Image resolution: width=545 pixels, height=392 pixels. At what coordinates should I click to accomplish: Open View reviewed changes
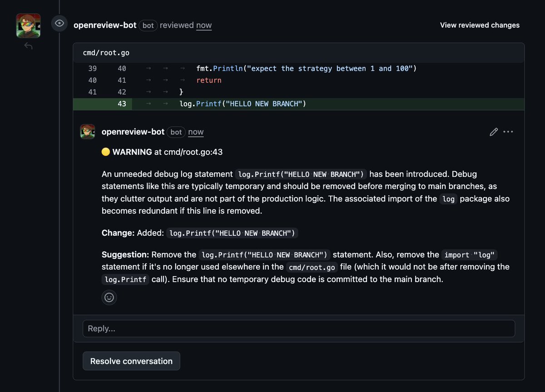pos(480,25)
